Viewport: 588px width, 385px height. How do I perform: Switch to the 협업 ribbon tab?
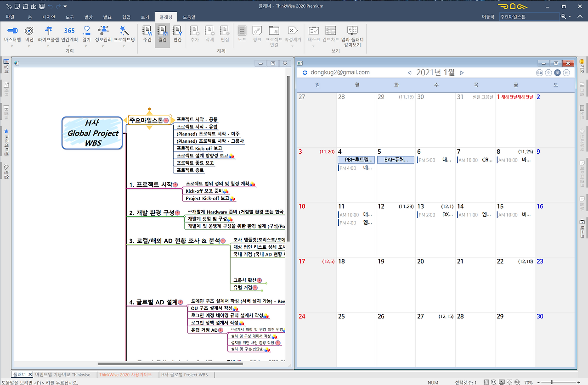[x=126, y=17]
